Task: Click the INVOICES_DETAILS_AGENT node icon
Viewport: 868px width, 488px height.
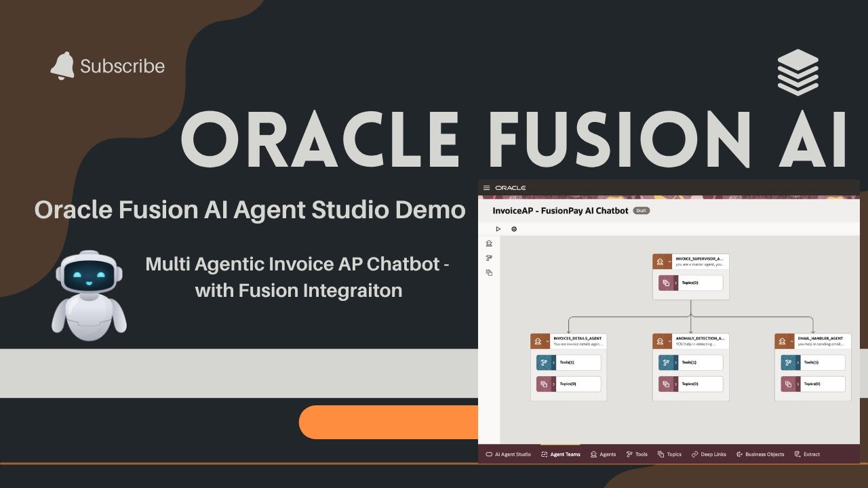Action: (538, 340)
